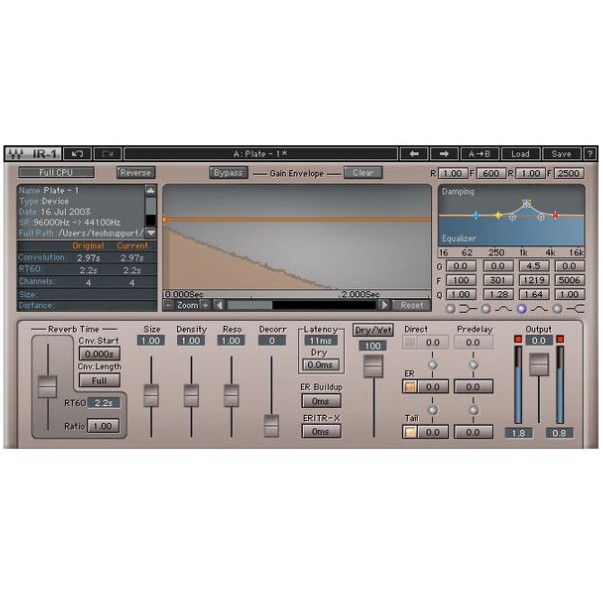Open the preset name A: Plate - 1

(x=260, y=154)
